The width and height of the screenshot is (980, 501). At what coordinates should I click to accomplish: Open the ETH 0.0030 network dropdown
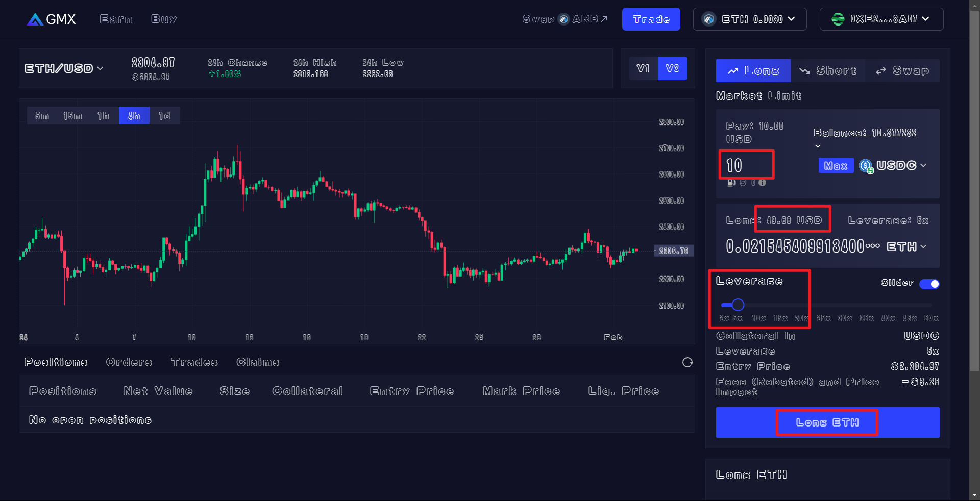point(750,19)
